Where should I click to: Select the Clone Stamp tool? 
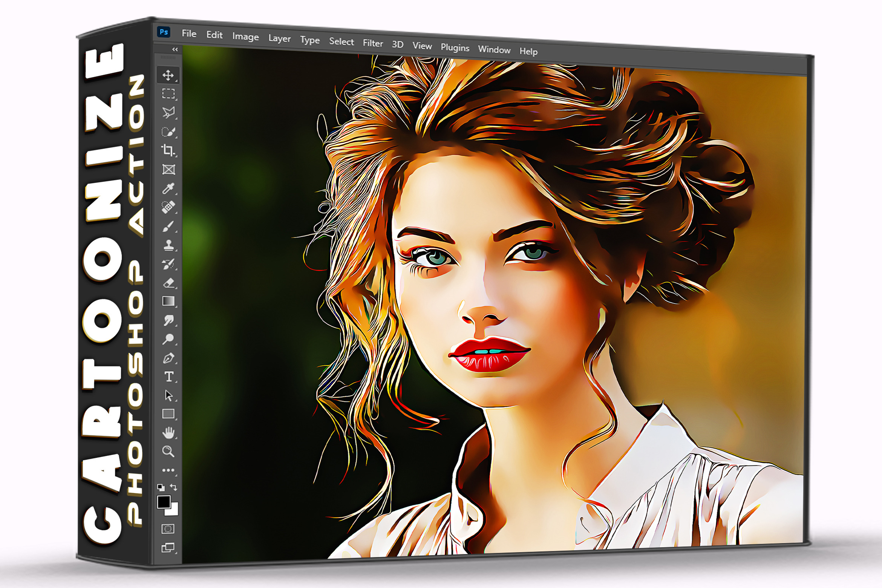[x=168, y=245]
